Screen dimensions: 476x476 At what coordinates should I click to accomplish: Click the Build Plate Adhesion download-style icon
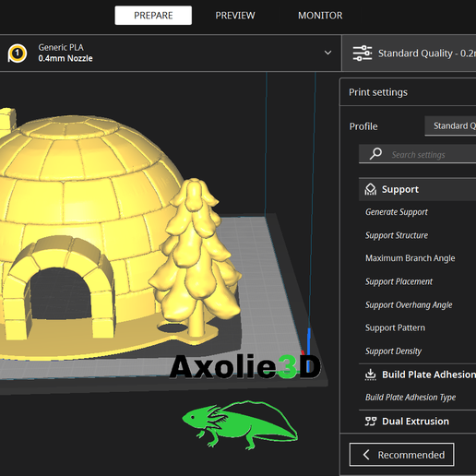pos(370,375)
